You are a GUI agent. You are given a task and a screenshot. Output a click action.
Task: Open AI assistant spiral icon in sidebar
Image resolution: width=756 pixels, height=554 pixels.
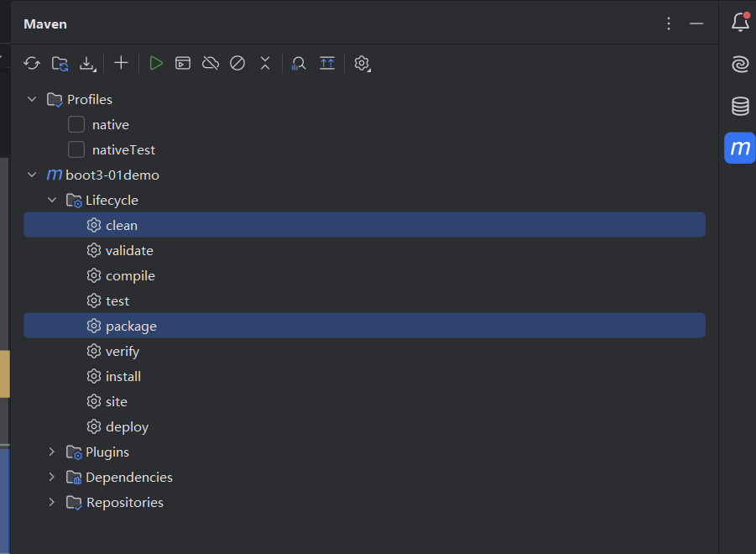click(x=740, y=64)
